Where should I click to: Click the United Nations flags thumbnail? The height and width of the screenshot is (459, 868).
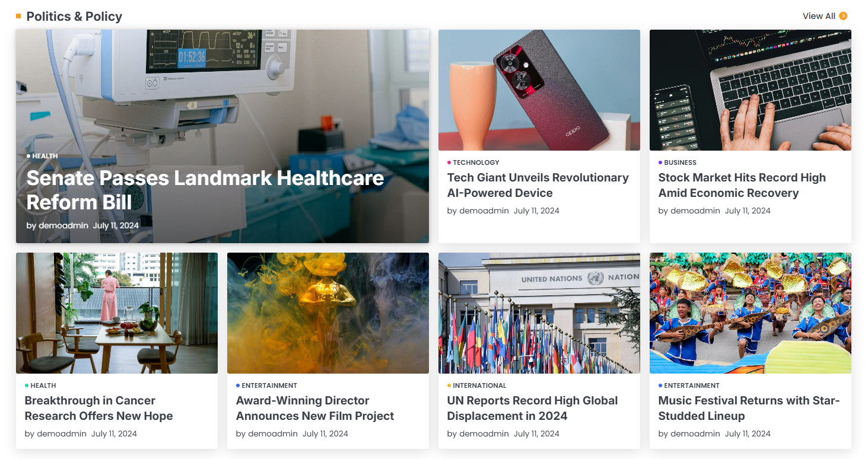click(x=539, y=313)
